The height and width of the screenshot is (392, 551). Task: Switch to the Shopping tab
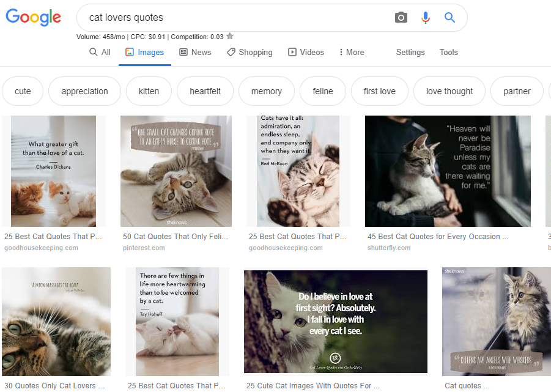[250, 53]
